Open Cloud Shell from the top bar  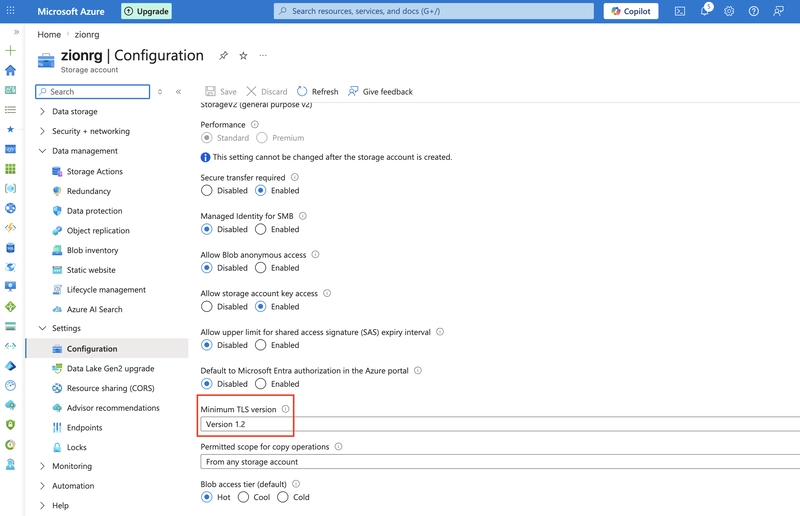680,11
